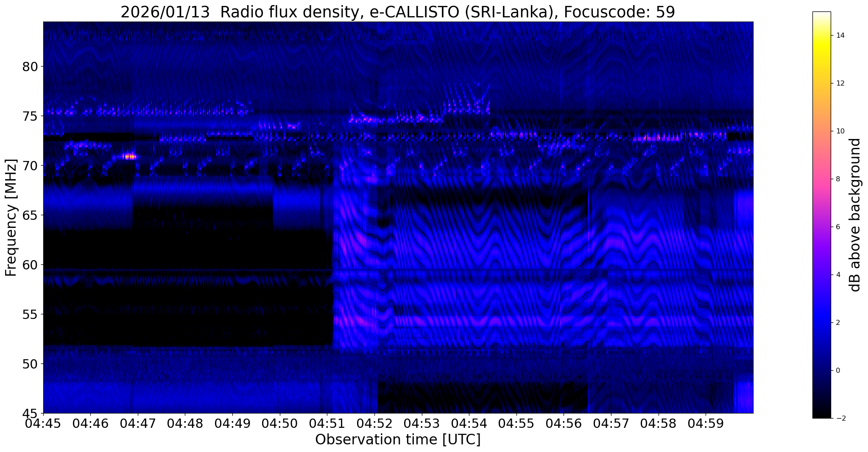The height and width of the screenshot is (452, 868).
Task: Click the 04:59 time tick label
Action: pyautogui.click(x=706, y=423)
